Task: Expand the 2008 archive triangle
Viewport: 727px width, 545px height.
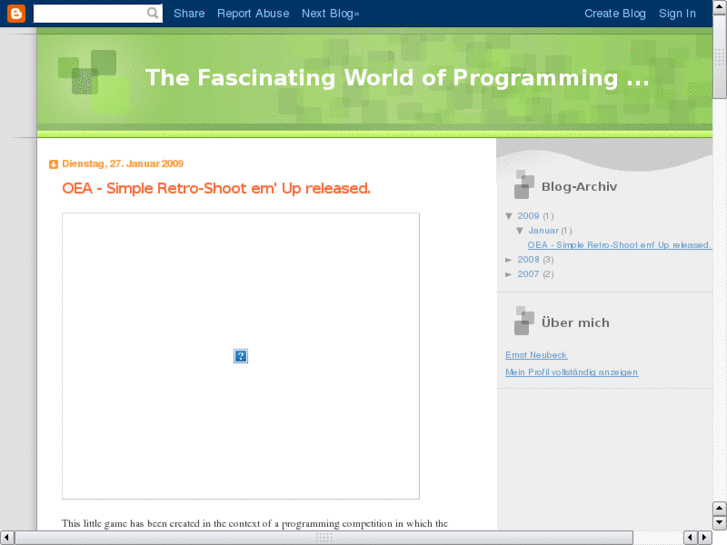Action: [x=509, y=260]
